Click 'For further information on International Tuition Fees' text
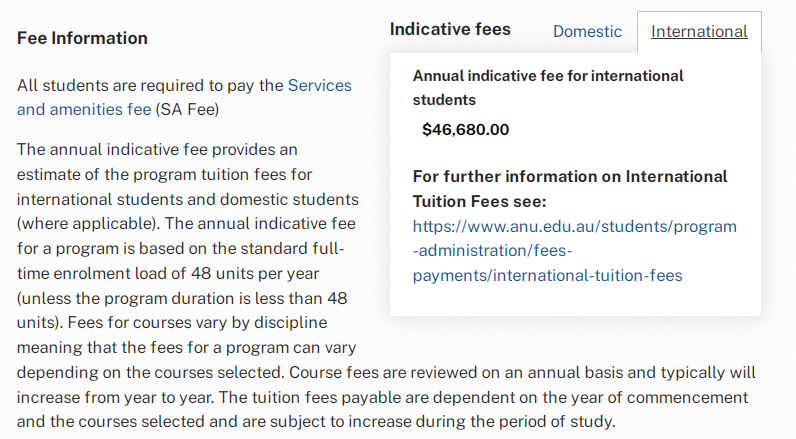 coord(570,187)
